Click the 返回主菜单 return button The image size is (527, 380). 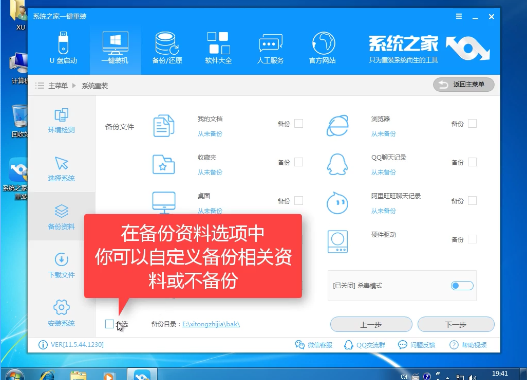[463, 84]
